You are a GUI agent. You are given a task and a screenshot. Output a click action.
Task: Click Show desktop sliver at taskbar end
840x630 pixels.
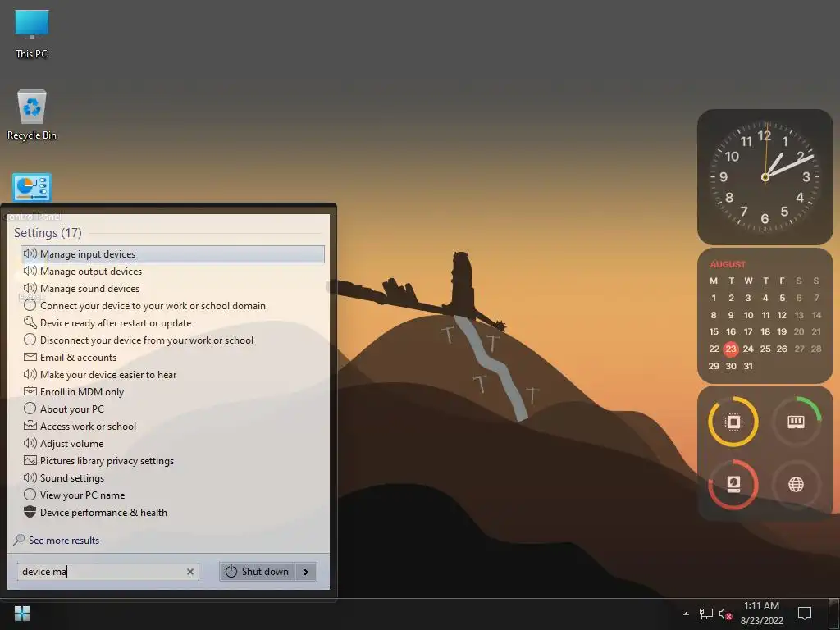[834, 614]
